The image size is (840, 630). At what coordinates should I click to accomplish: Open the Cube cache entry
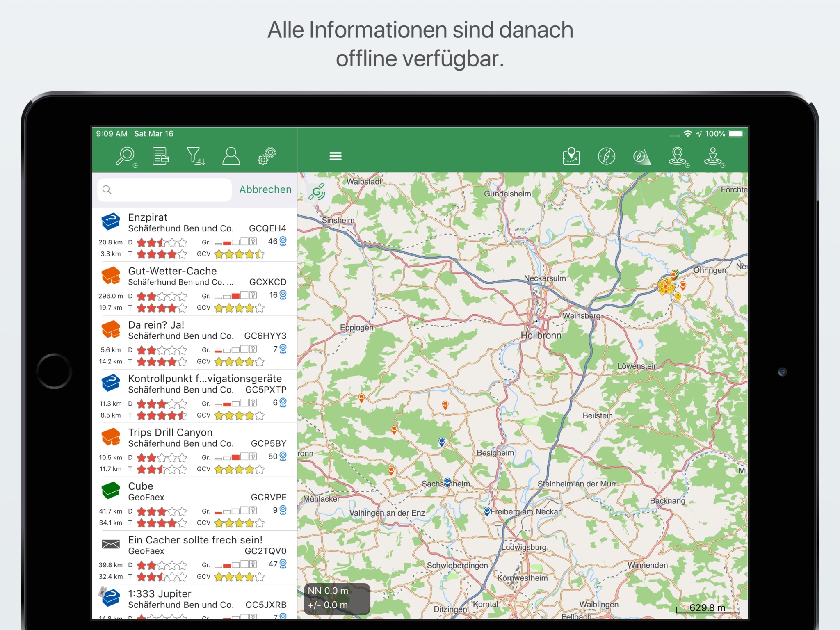[194, 504]
